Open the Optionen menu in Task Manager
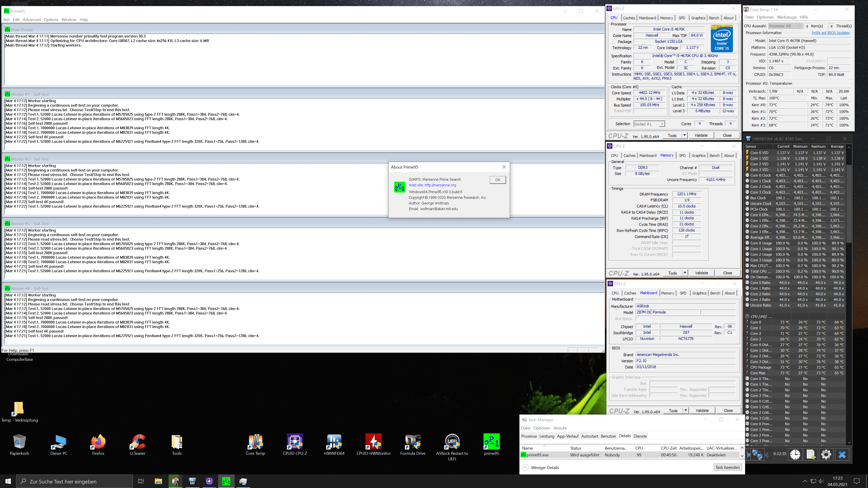The height and width of the screenshot is (488, 868). [x=542, y=428]
